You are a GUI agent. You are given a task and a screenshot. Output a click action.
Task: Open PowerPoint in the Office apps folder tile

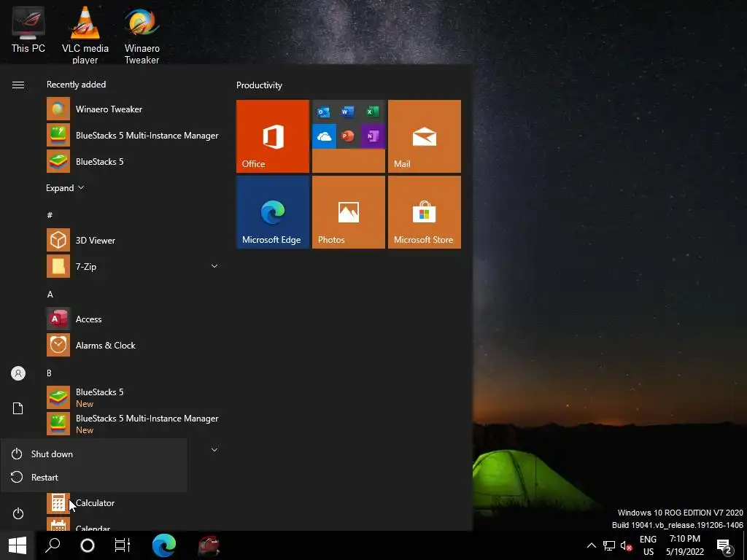[348, 136]
